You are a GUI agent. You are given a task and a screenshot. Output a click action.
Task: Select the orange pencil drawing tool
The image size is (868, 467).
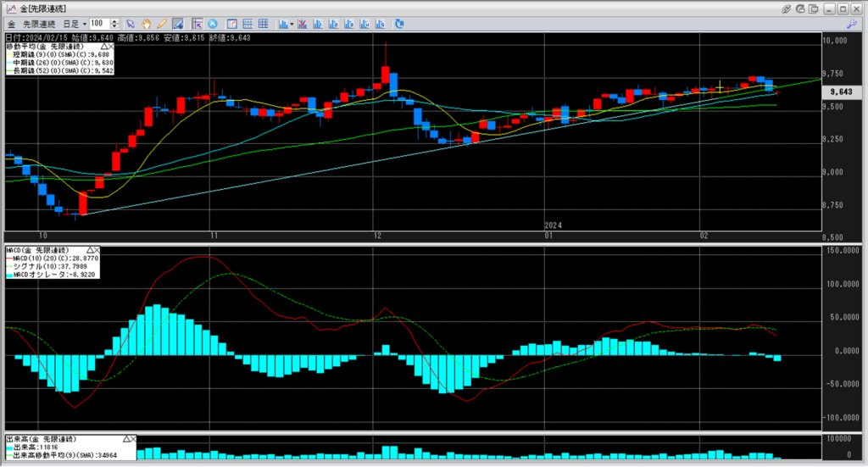tap(161, 23)
